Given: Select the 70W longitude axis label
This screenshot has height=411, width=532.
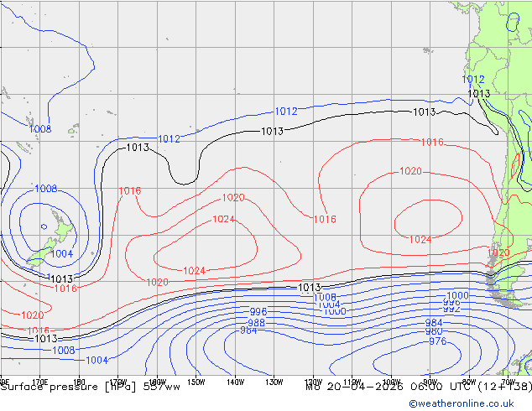Looking at the screenshot, I should point(509,382).
